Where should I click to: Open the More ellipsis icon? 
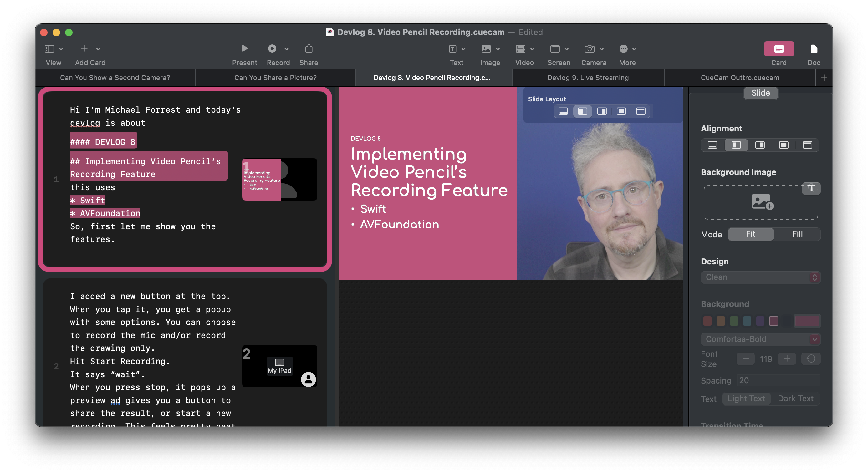(623, 49)
